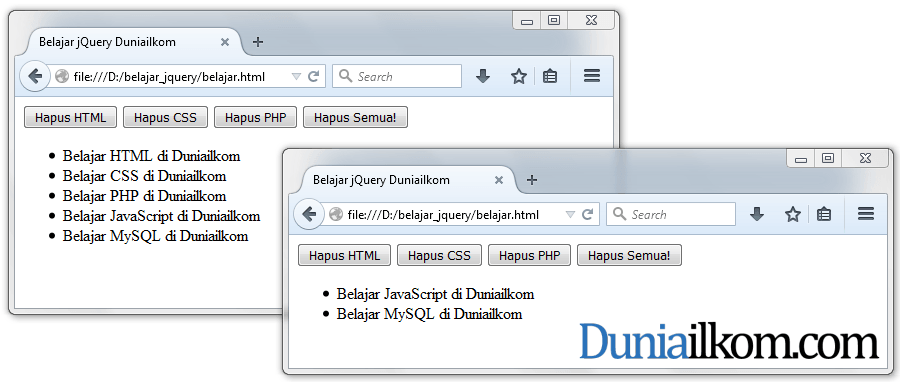Click text Belajar HTML di Duniailkom
The width and height of the screenshot is (900, 382).
click(152, 156)
